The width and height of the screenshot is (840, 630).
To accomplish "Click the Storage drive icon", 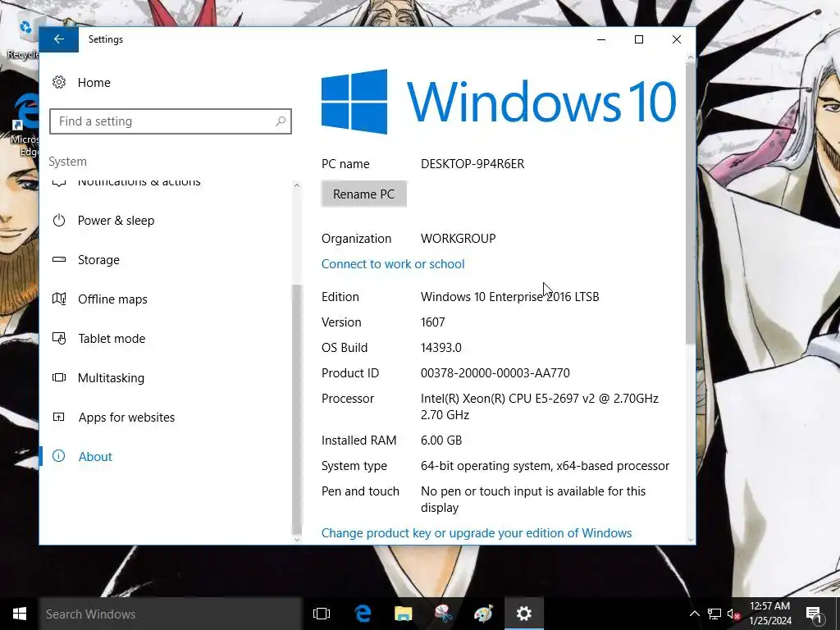I will (x=59, y=260).
